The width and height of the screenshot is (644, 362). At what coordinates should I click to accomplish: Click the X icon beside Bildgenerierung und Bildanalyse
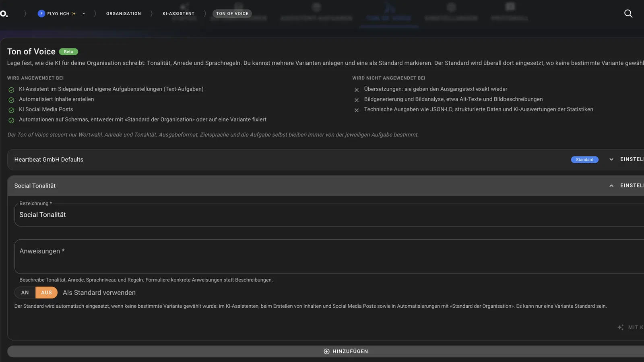coord(356,100)
